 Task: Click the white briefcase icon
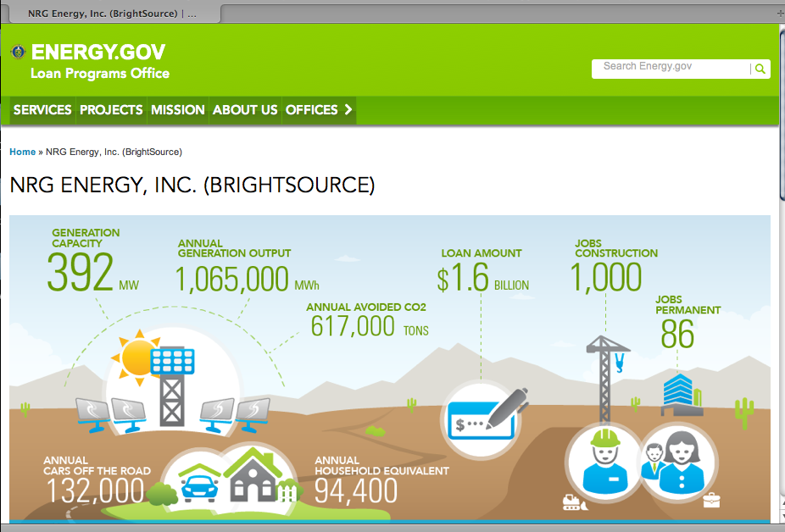(711, 500)
